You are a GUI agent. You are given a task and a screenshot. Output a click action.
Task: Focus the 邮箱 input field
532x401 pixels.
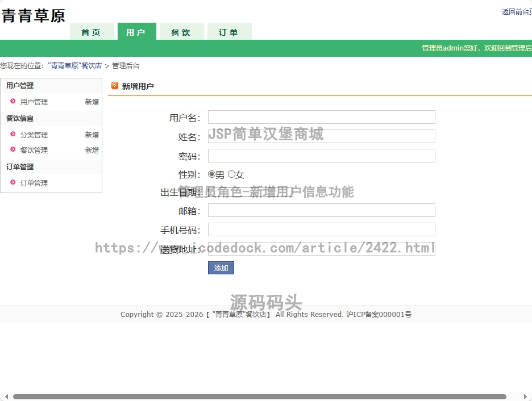pyautogui.click(x=321, y=210)
